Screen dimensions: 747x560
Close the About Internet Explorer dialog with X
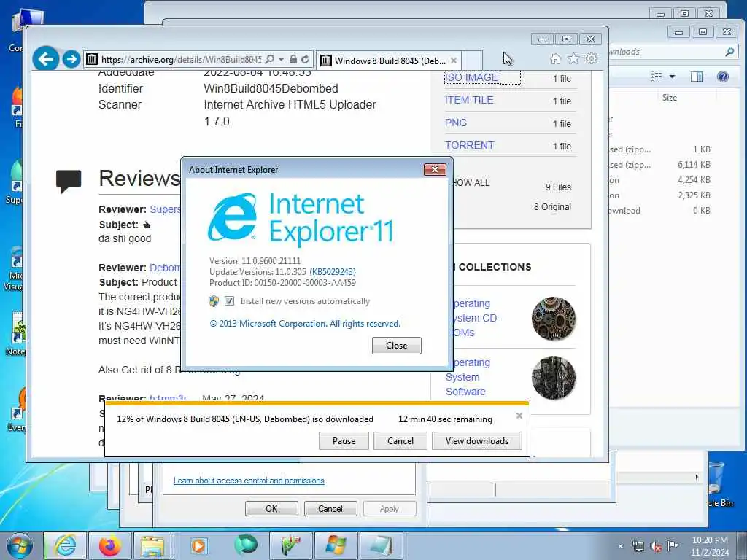coord(435,169)
